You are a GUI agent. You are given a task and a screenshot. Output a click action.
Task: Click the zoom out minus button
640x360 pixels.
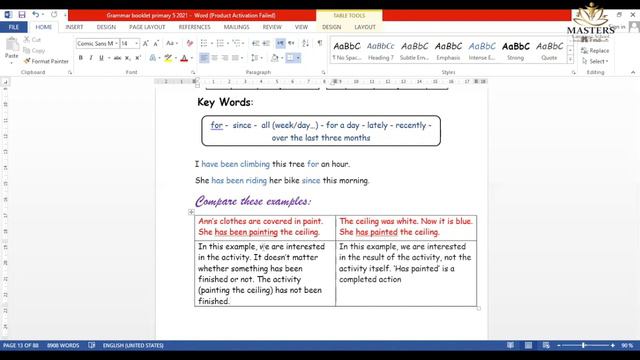[x=559, y=345]
